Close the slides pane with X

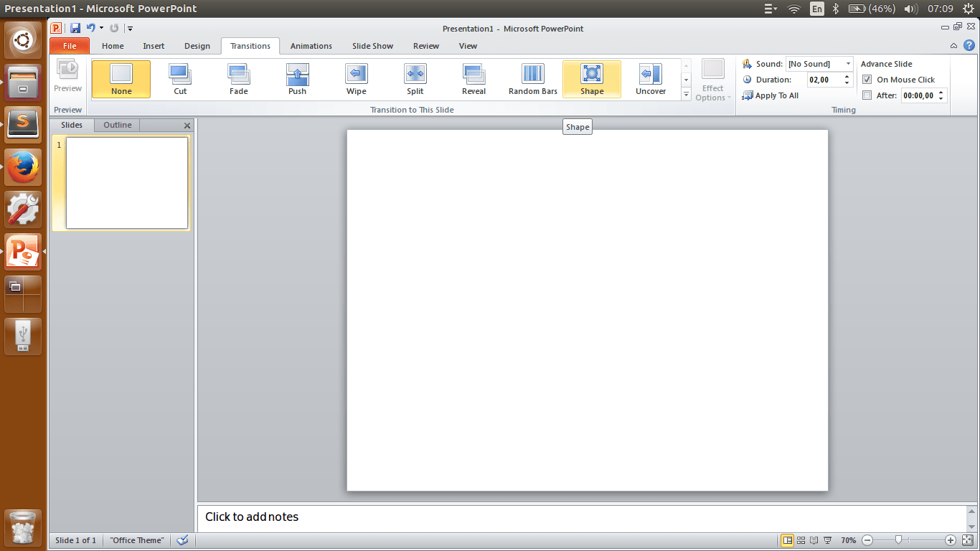[187, 126]
